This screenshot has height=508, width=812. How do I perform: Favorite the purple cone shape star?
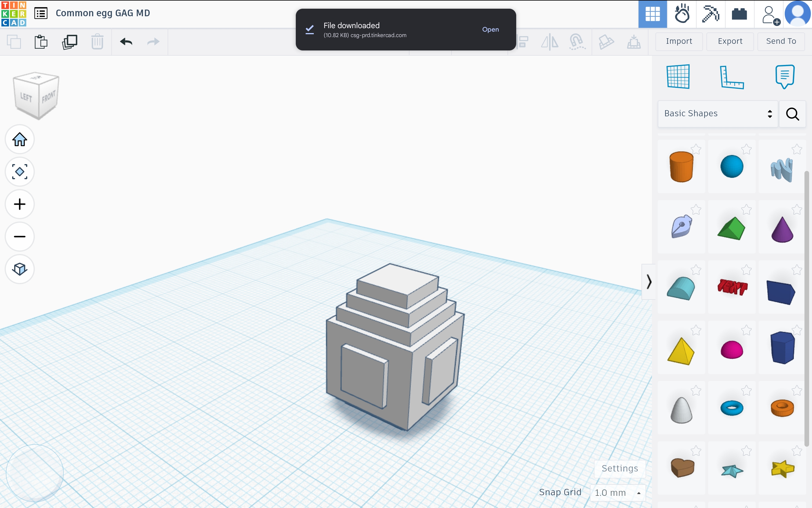point(797,210)
